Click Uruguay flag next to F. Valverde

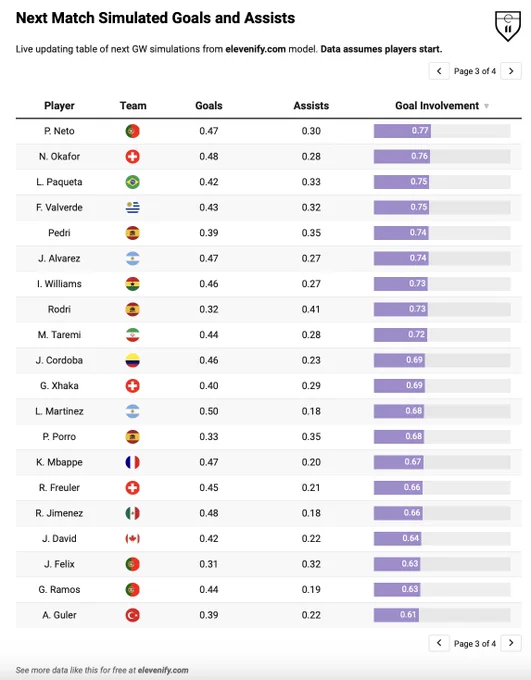(x=133, y=207)
